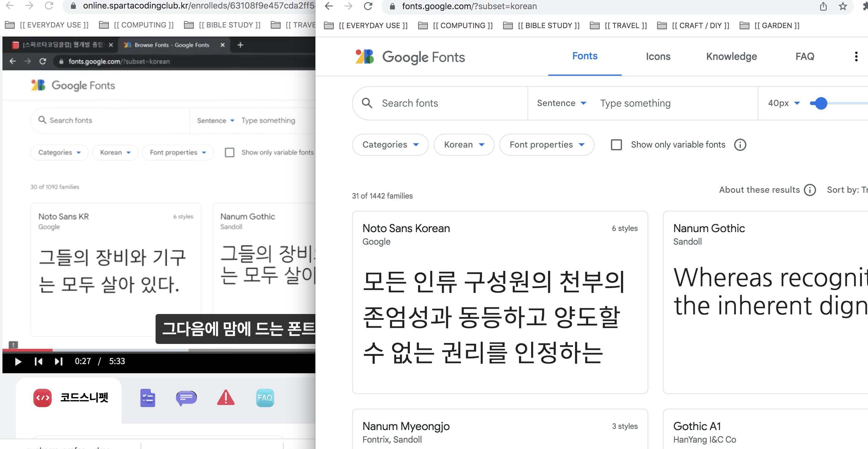
Task: Go to the FAQ tab in Google Fonts
Action: tap(805, 57)
